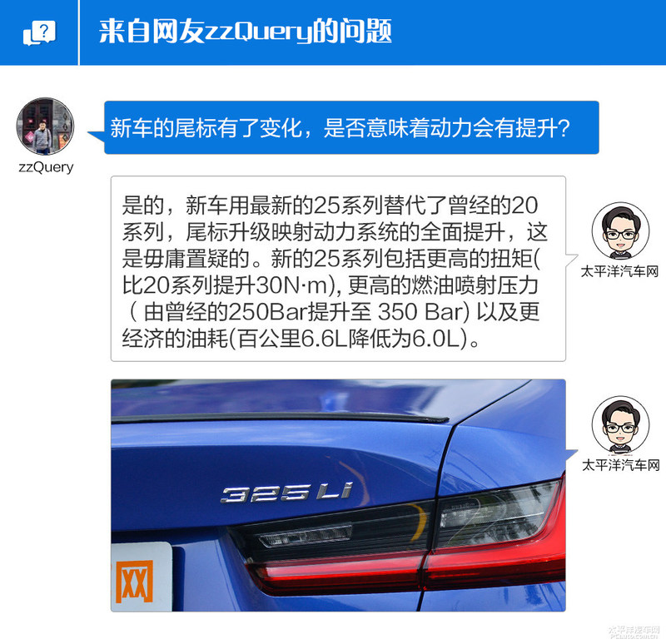Select the 325Li badge on the car
The width and height of the screenshot is (666, 644).
[286, 493]
